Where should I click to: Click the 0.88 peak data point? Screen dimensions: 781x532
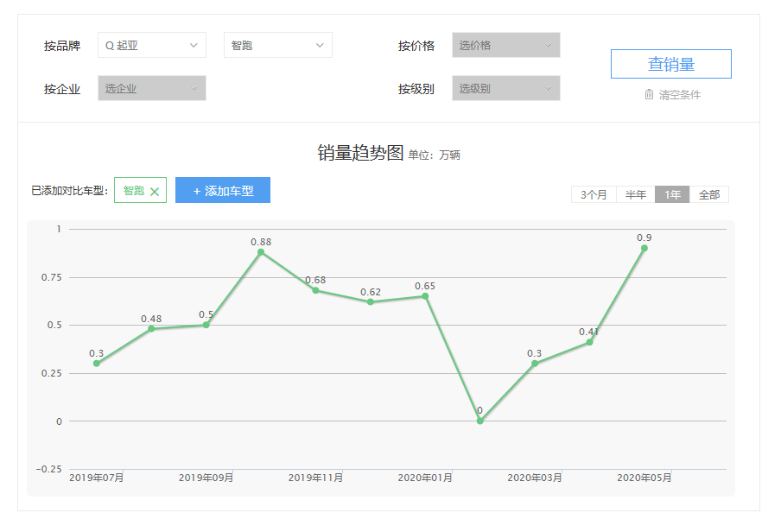[261, 252]
